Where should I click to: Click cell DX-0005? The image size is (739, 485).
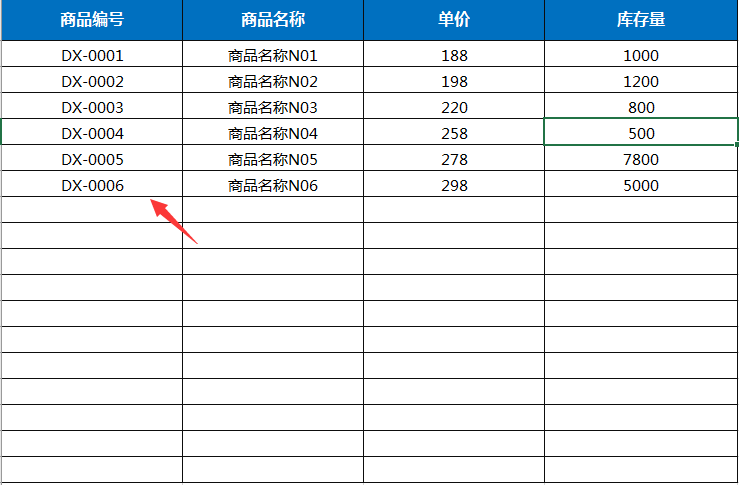click(x=92, y=157)
